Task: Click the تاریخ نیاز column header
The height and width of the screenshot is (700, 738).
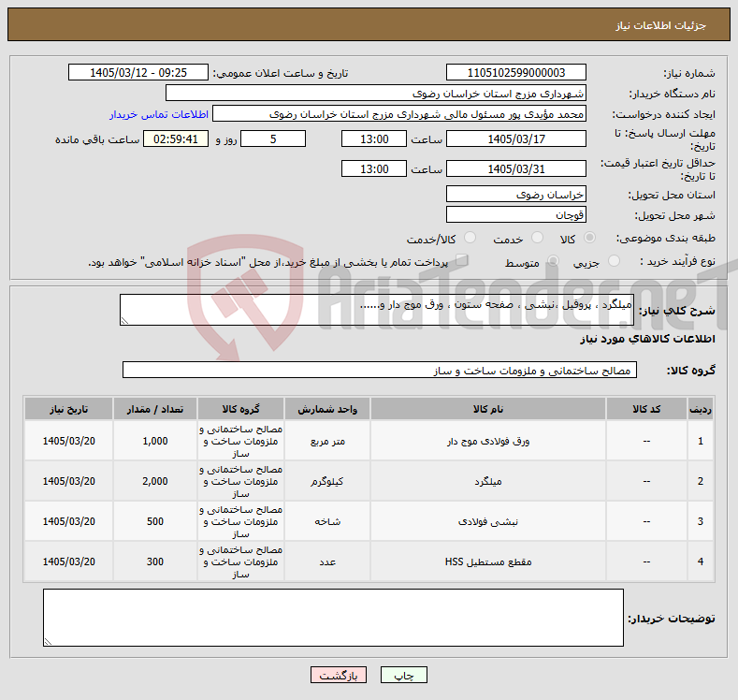Action: 68,409
